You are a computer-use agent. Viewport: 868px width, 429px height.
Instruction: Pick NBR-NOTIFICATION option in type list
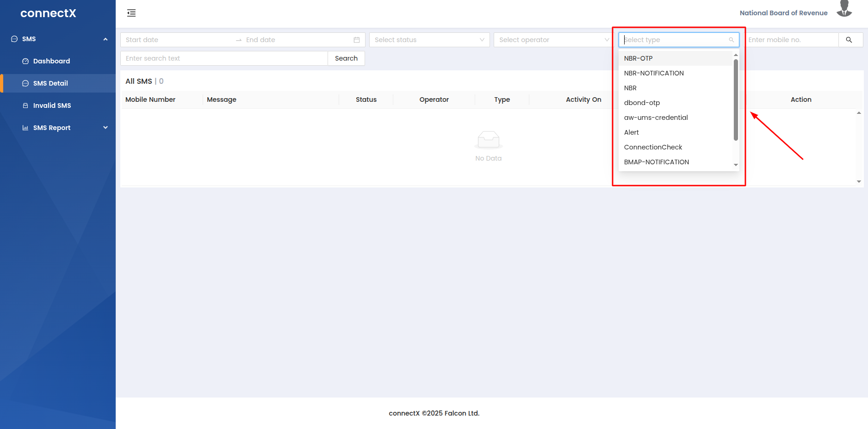click(653, 73)
